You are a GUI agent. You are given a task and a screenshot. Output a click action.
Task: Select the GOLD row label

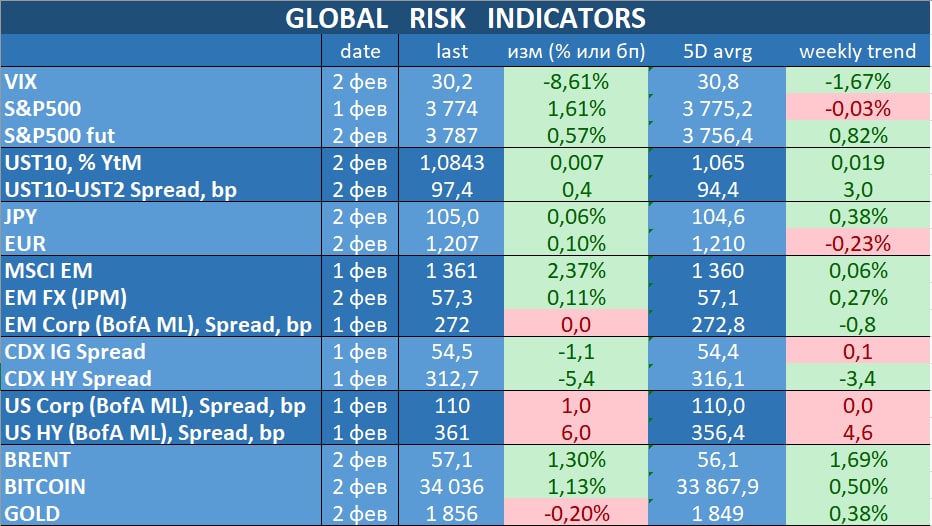click(32, 513)
